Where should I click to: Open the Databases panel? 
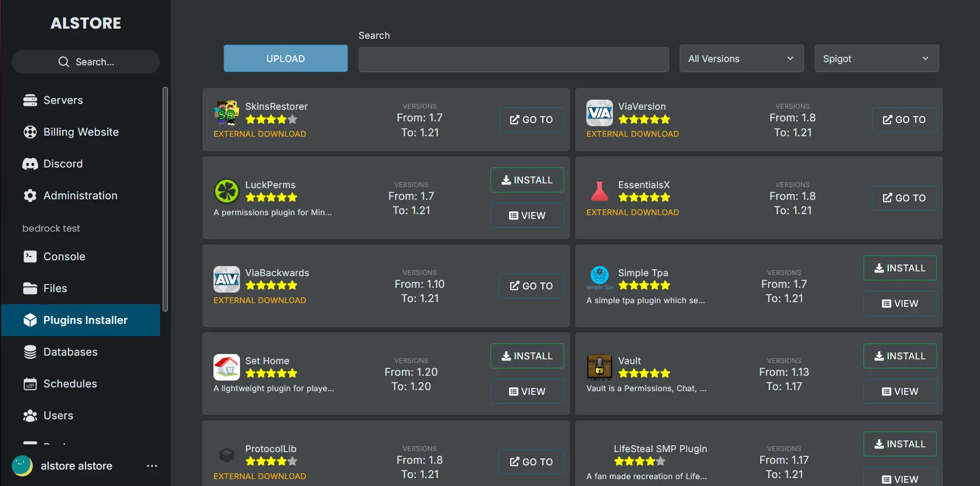click(x=70, y=351)
